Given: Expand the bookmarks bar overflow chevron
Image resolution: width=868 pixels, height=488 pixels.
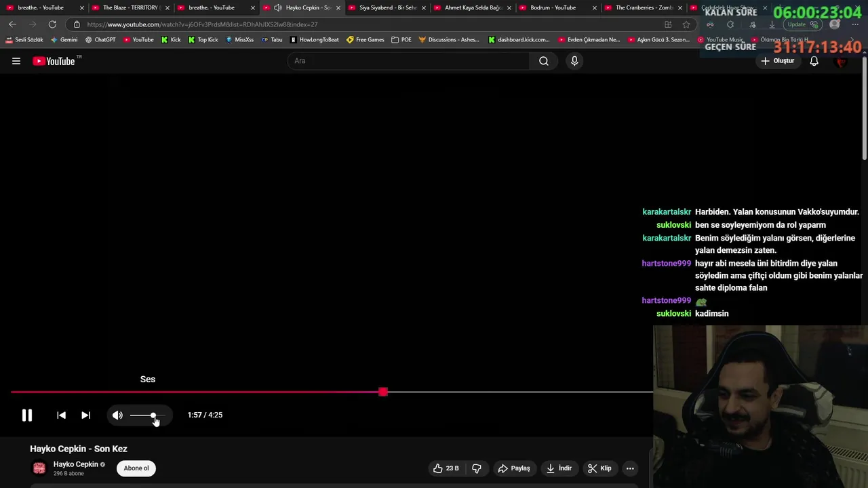Looking at the screenshot, I should coord(853,40).
